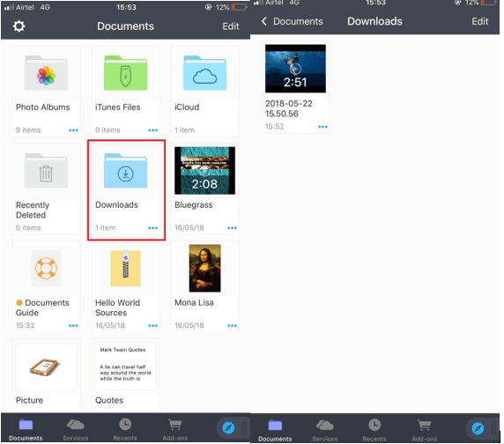Switch to the Recents tab on right screen
The width and height of the screenshot is (504, 444).
point(374,431)
